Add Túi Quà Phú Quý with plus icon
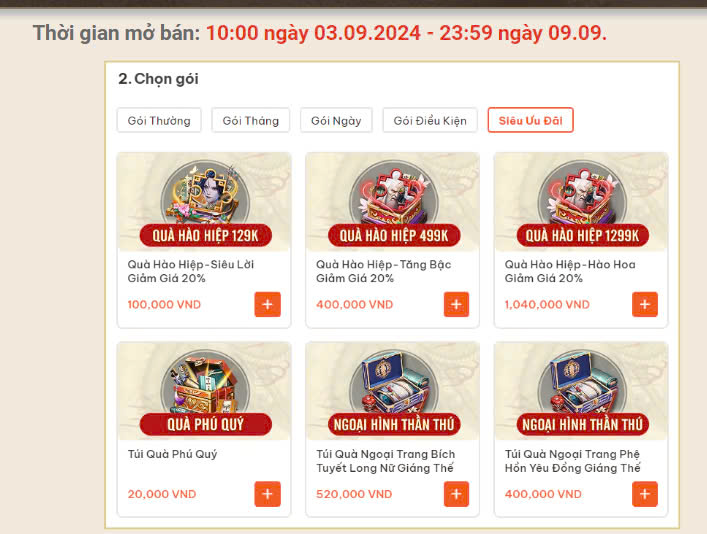The width and height of the screenshot is (707, 534). coord(267,494)
